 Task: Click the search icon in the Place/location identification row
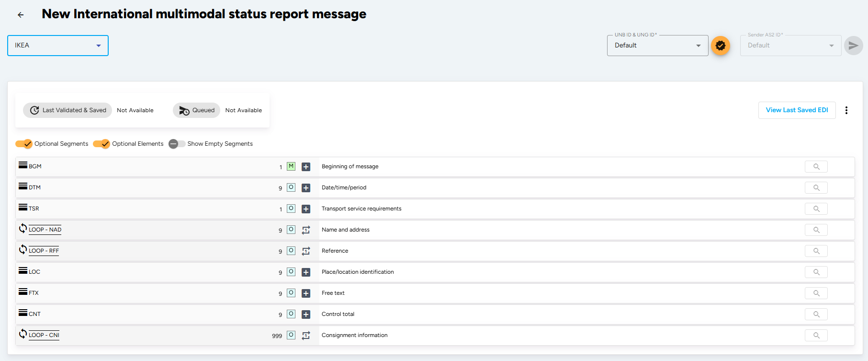pos(816,272)
